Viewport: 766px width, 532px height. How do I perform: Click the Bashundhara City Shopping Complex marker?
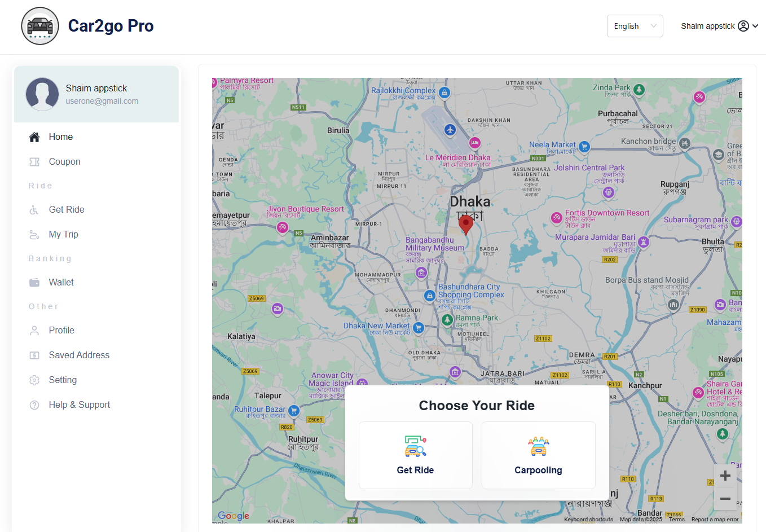[x=430, y=296]
